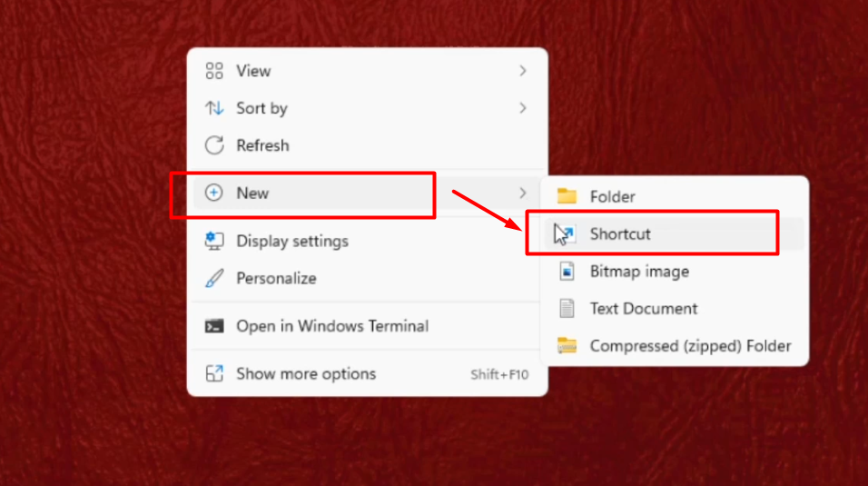This screenshot has height=486, width=868.
Task: Choose Personalize in the context menu
Action: (x=367, y=278)
